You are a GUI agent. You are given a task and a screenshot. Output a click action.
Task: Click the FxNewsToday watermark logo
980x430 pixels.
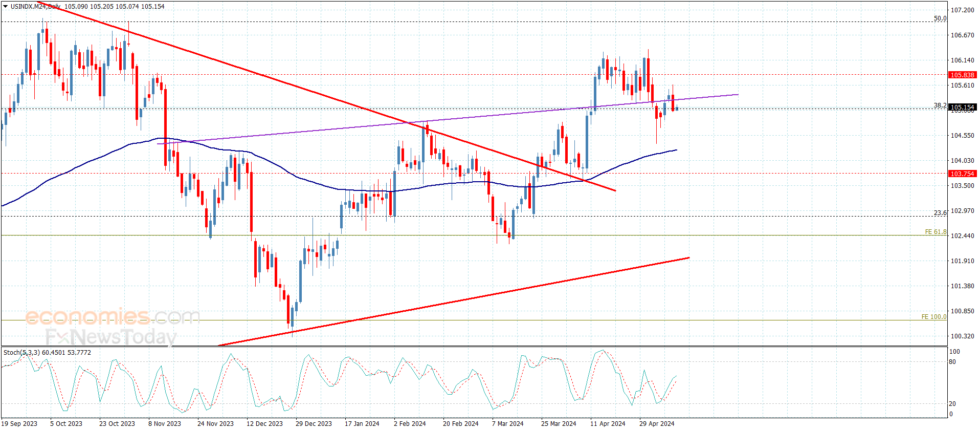[110, 337]
